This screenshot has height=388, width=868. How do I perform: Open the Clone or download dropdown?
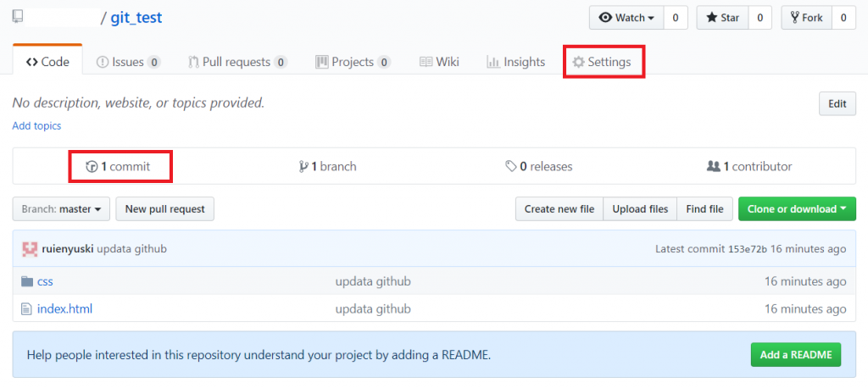pos(797,208)
